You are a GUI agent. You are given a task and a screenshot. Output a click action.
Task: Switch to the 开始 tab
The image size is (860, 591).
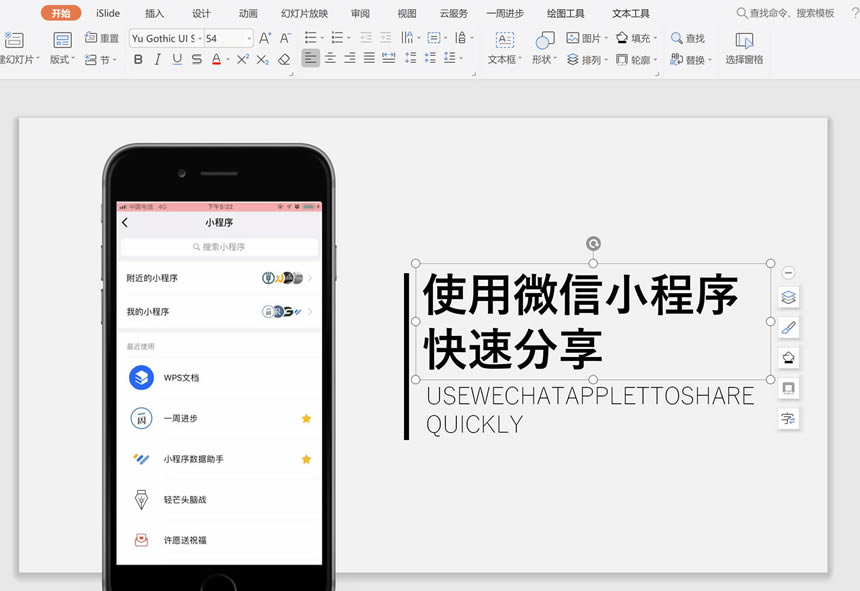tap(61, 13)
